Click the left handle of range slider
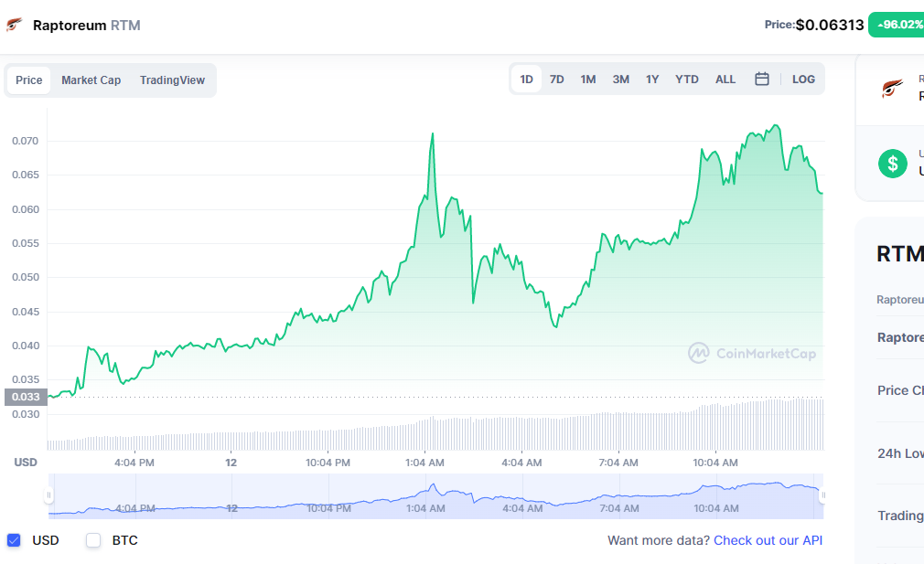This screenshot has height=564, width=924. [48, 495]
